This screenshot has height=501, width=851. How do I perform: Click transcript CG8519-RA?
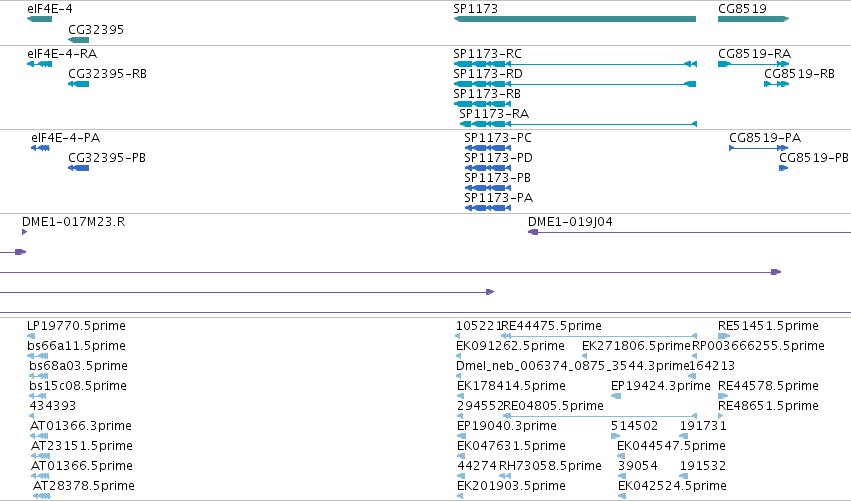[x=753, y=64]
